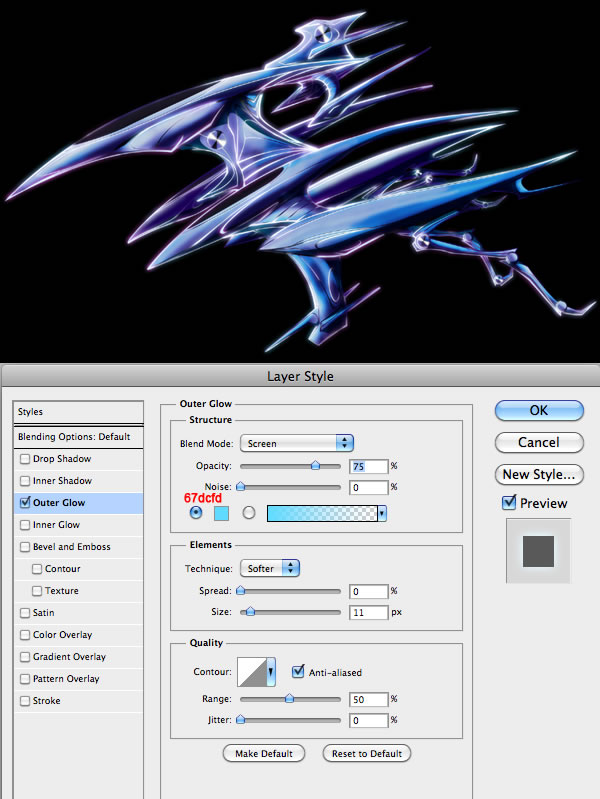Enable the Color Overlay checkbox
The height and width of the screenshot is (799, 600).
click(x=24, y=635)
